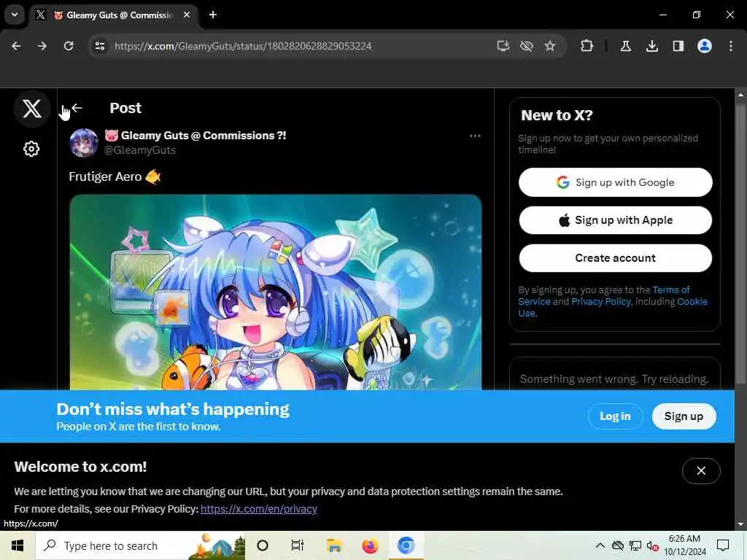Close the Gleamy Guts tab
The image size is (747, 560).
(187, 15)
